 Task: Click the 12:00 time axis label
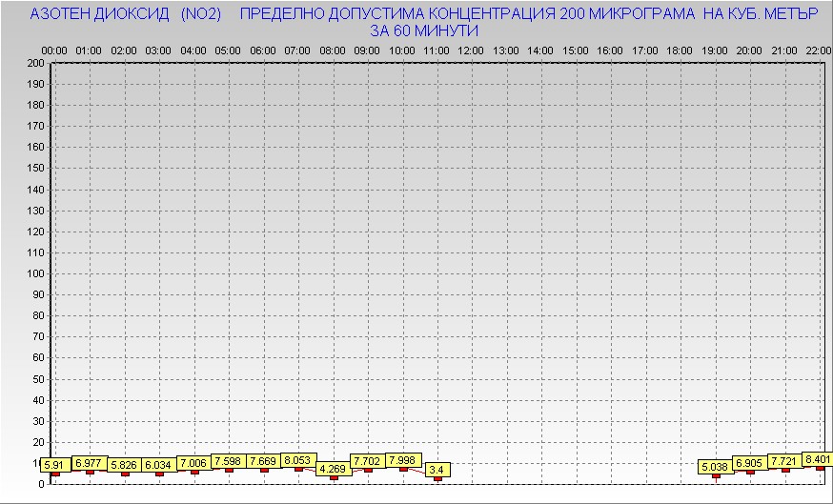coord(471,50)
